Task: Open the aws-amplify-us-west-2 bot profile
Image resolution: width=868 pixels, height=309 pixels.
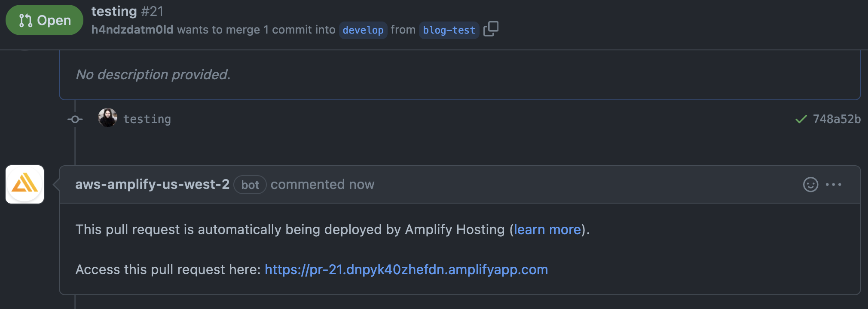Action: tap(152, 184)
